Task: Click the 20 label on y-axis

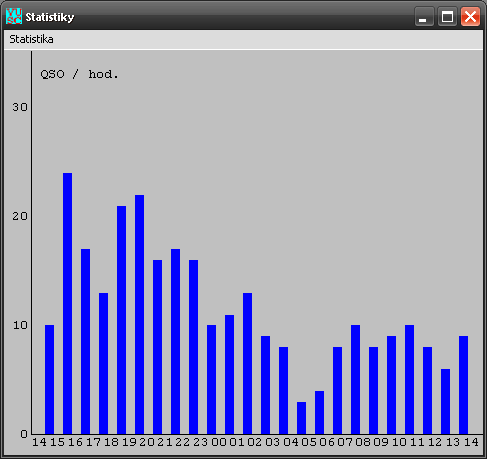Action: [x=20, y=216]
